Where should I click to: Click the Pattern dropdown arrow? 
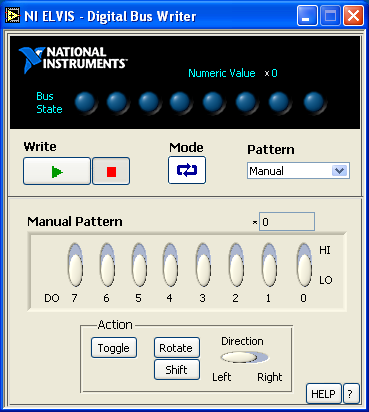339,171
